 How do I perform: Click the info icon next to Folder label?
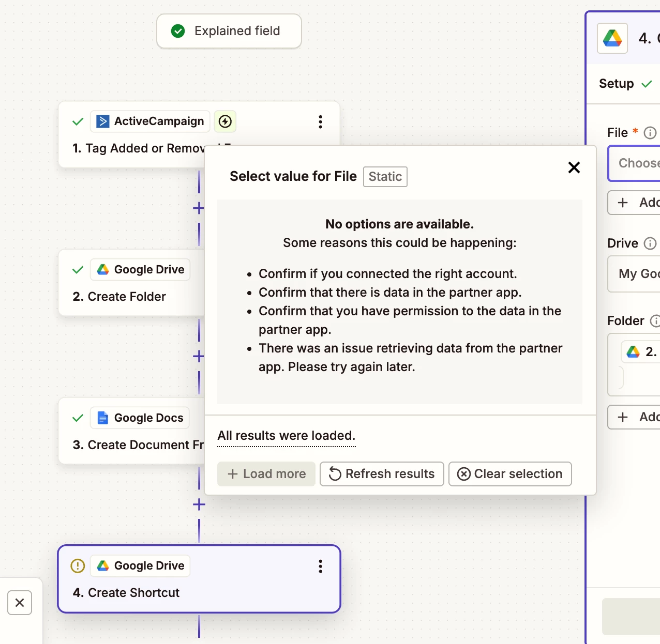[x=655, y=321]
